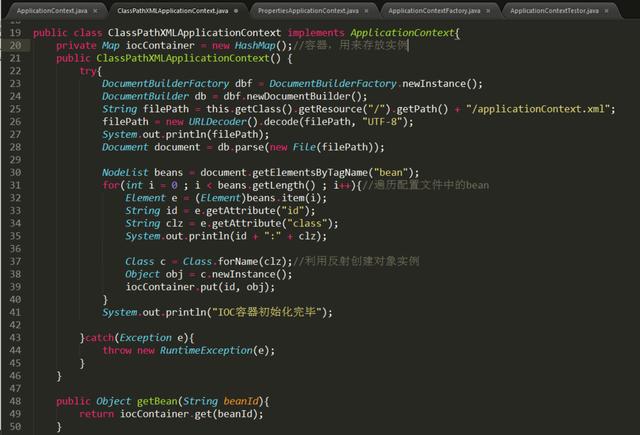Click 'newDocumentBuilder' on line 24
This screenshot has height=435, width=640.
pos(298,96)
